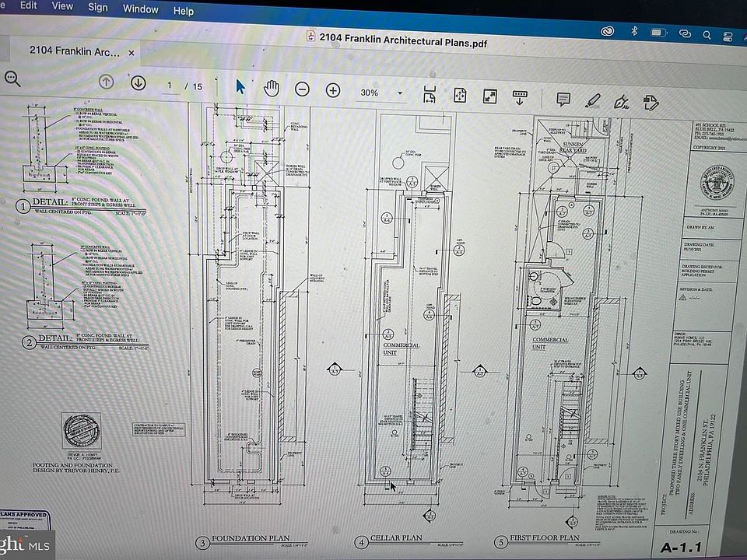747x560 pixels.
Task: Enter full screen mode via the arrows icon
Action: coord(489,96)
